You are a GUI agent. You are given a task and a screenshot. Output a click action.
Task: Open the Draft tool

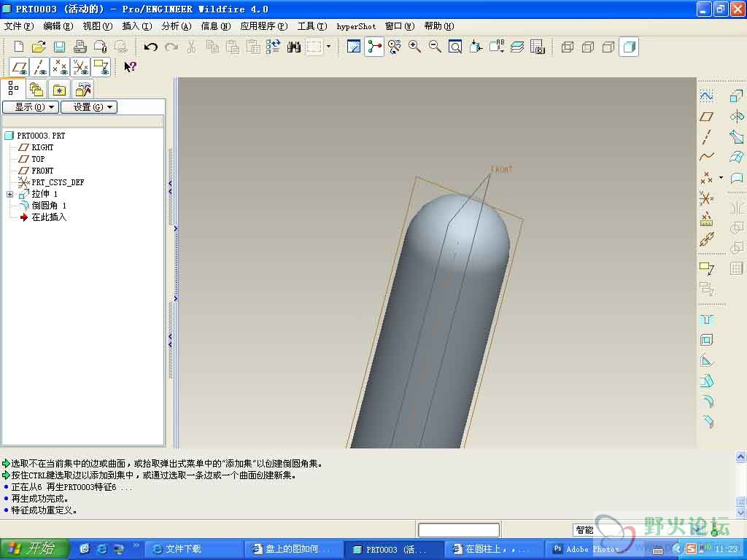706,381
